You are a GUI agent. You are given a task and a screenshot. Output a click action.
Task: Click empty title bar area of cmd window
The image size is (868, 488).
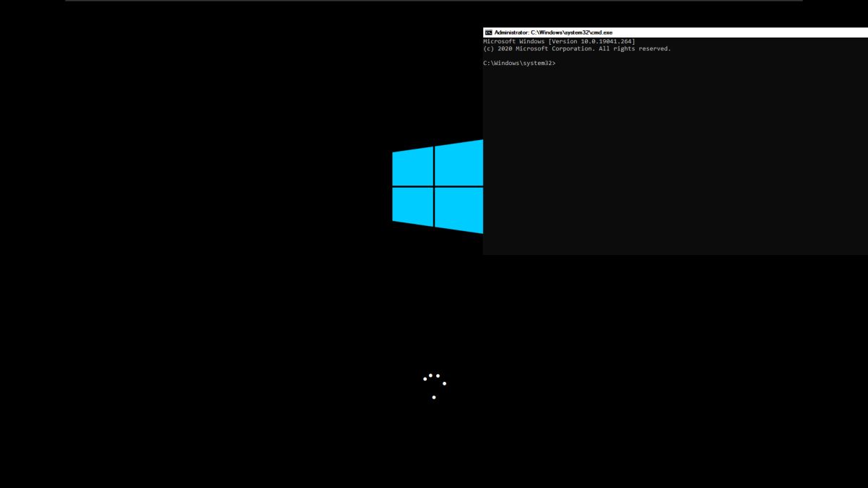737,32
